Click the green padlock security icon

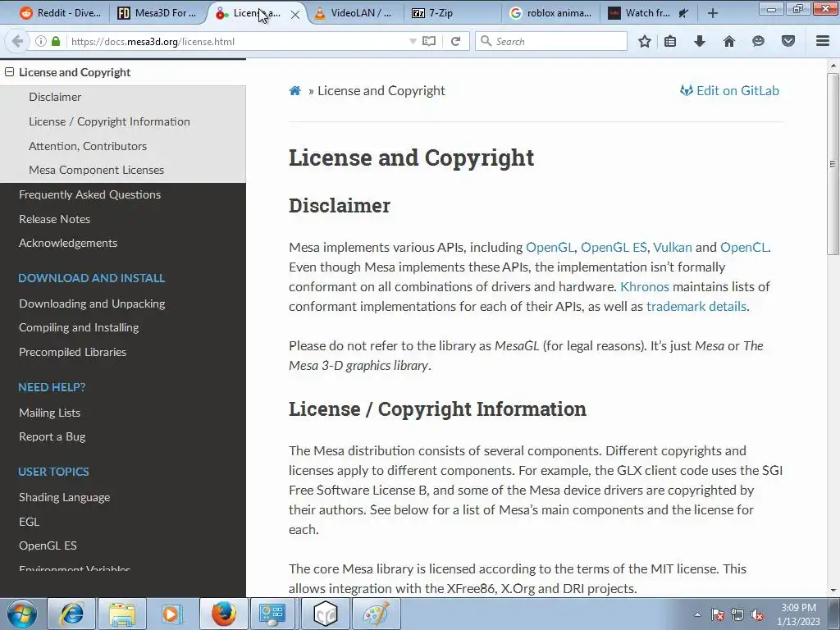pyautogui.click(x=56, y=41)
